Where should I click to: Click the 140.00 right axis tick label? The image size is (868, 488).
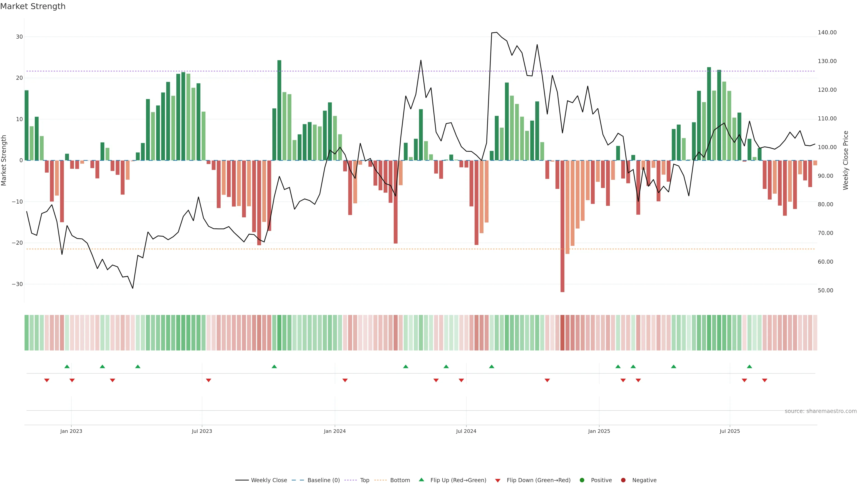(827, 32)
